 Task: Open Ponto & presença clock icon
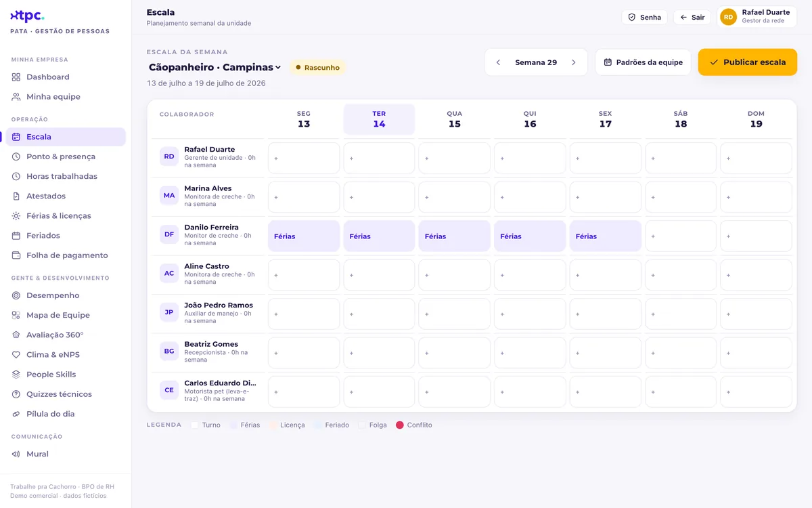coord(16,156)
